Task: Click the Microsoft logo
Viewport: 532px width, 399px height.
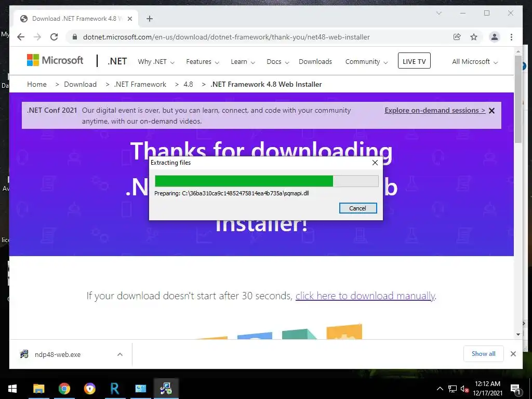Action: [x=55, y=60]
